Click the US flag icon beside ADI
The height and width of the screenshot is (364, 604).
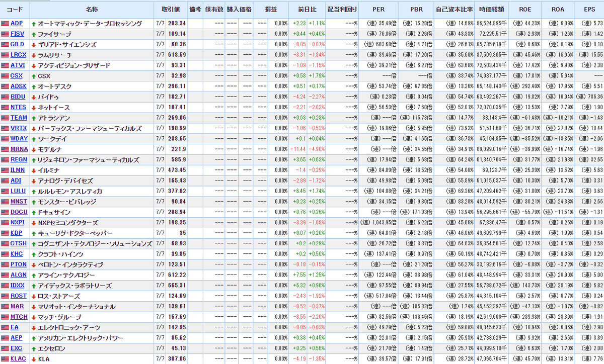pyautogui.click(x=5, y=181)
